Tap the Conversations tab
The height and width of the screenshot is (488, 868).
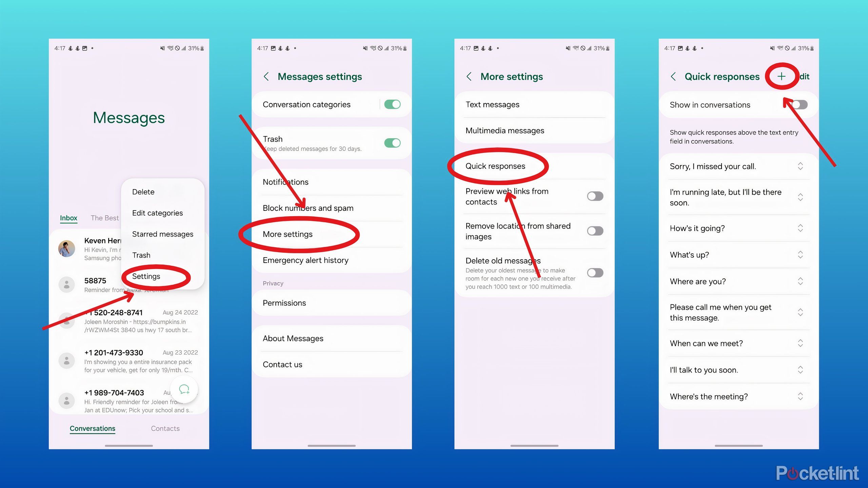[92, 428]
